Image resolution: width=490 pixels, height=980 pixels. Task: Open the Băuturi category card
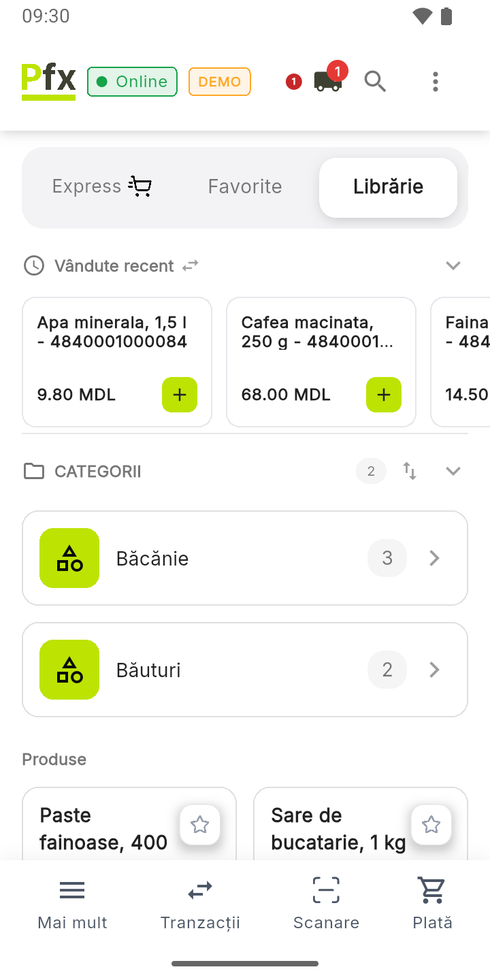245,670
